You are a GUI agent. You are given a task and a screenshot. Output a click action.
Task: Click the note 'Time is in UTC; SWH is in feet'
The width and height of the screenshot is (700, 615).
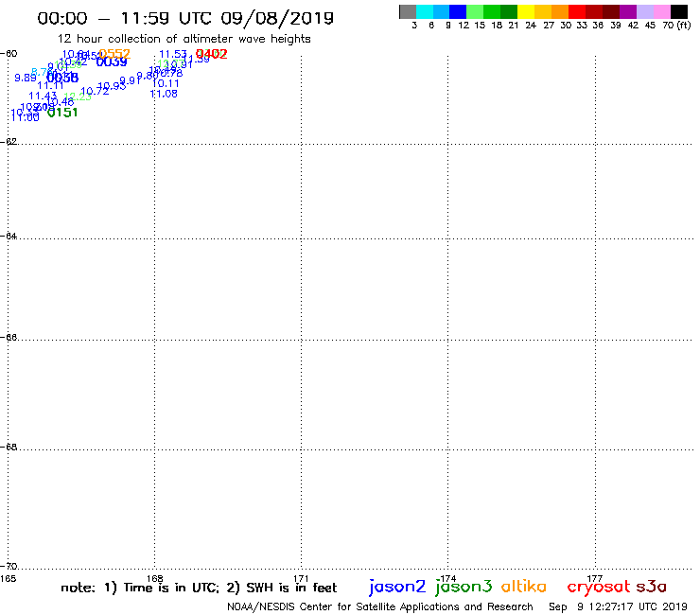click(199, 588)
